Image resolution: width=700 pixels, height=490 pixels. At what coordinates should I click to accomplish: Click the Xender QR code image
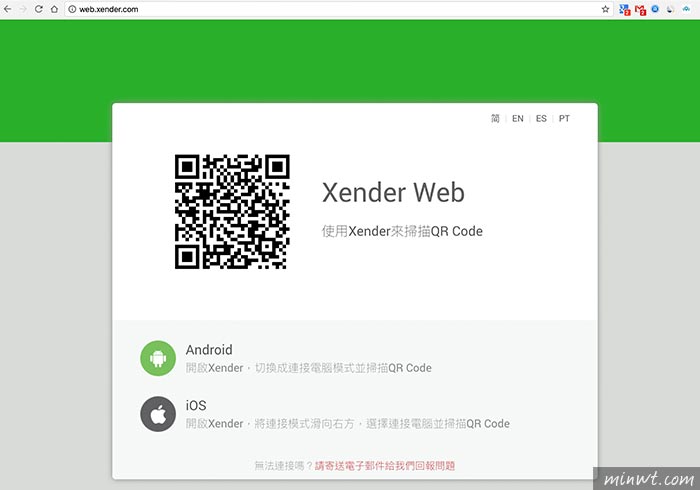pos(232,212)
